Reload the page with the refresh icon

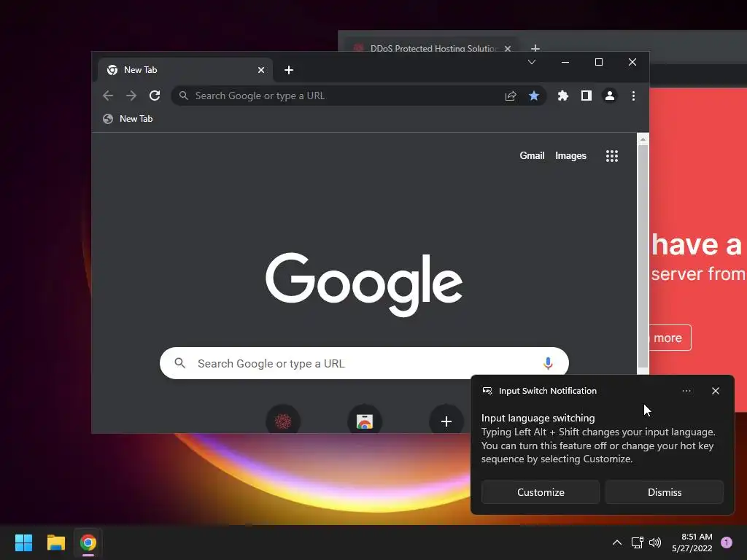(155, 96)
